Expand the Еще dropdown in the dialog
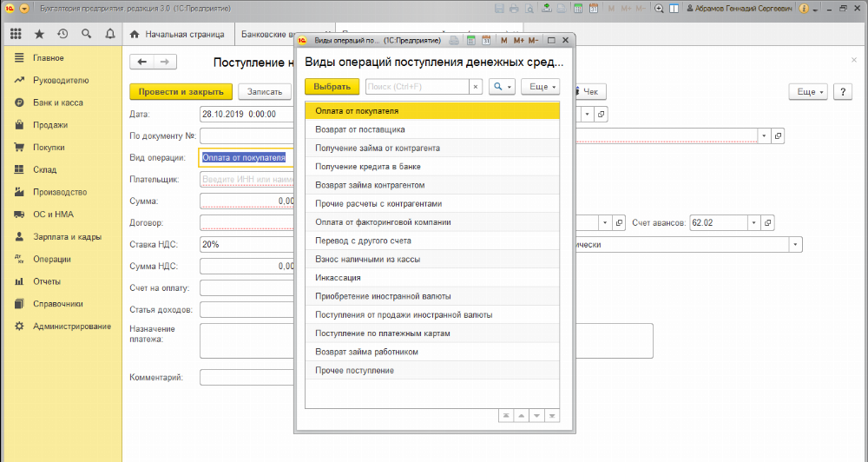The height and width of the screenshot is (462, 868). [541, 87]
